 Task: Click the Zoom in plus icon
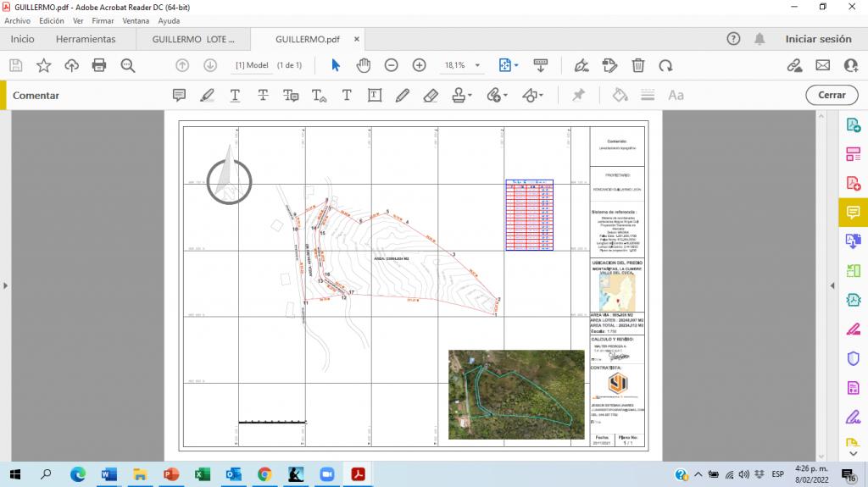pos(419,65)
